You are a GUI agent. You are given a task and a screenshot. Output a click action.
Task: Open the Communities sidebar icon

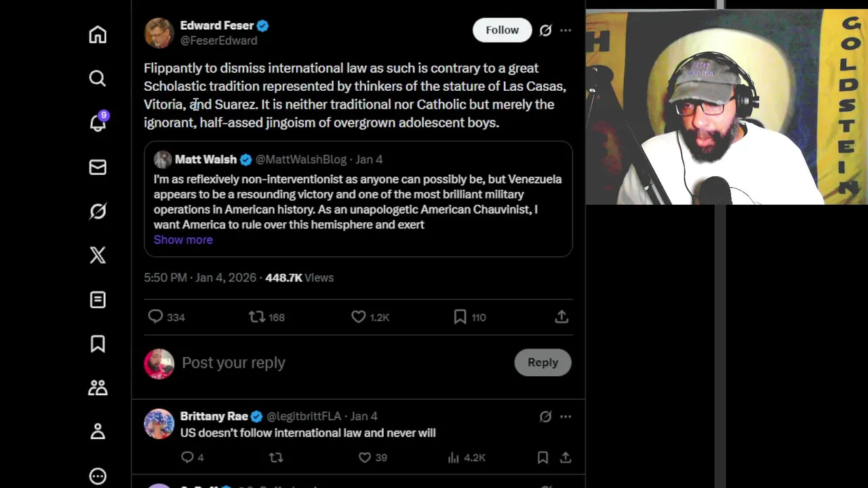pyautogui.click(x=98, y=388)
